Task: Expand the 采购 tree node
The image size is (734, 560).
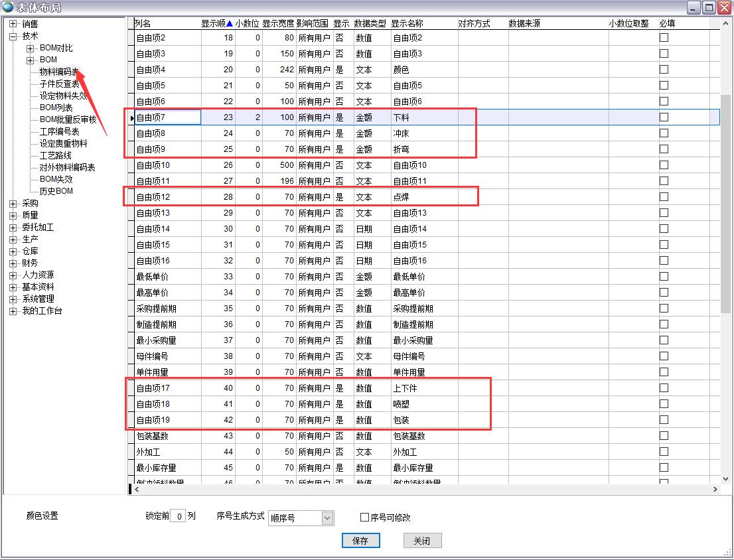Action: point(13,204)
